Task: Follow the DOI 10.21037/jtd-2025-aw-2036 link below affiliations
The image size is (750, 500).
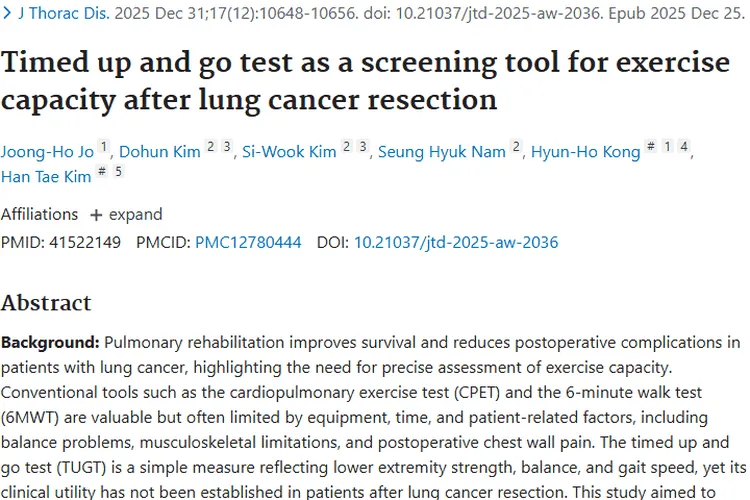Action: [456, 242]
